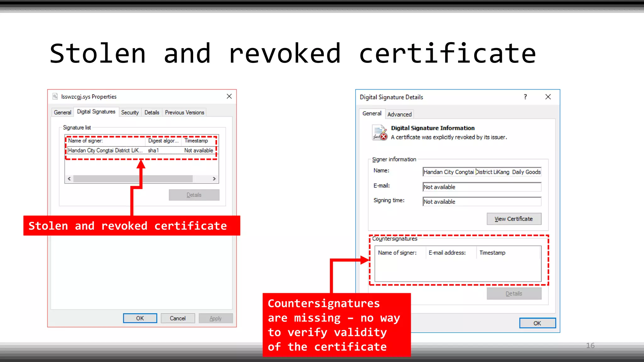The height and width of the screenshot is (362, 644).
Task: Select General tab in Digital Signature Details
Action: [372, 113]
